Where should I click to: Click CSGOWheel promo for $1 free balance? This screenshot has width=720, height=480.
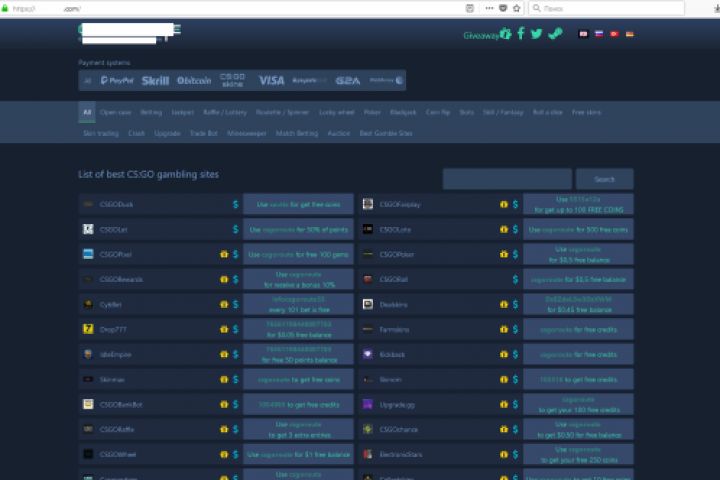click(298, 454)
